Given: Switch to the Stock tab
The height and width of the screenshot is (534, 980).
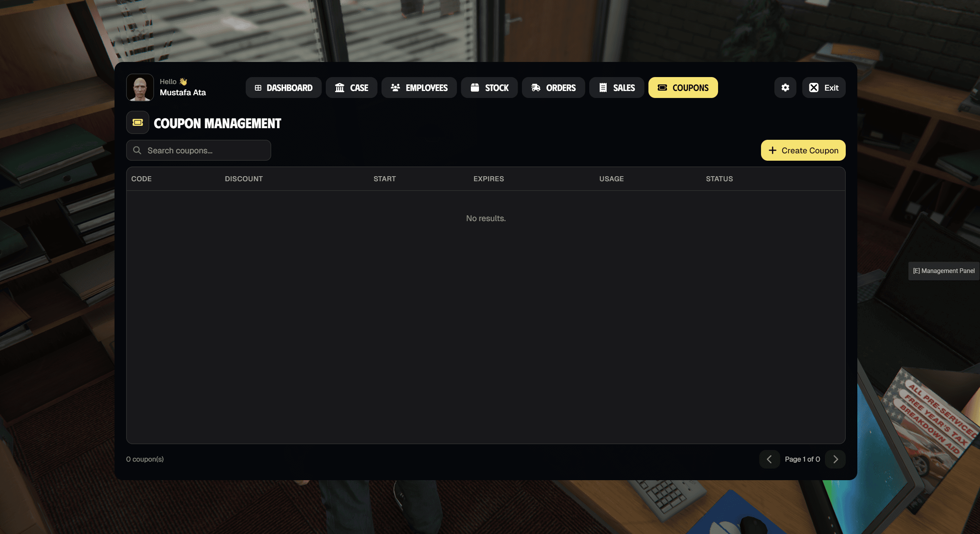Looking at the screenshot, I should click(489, 88).
